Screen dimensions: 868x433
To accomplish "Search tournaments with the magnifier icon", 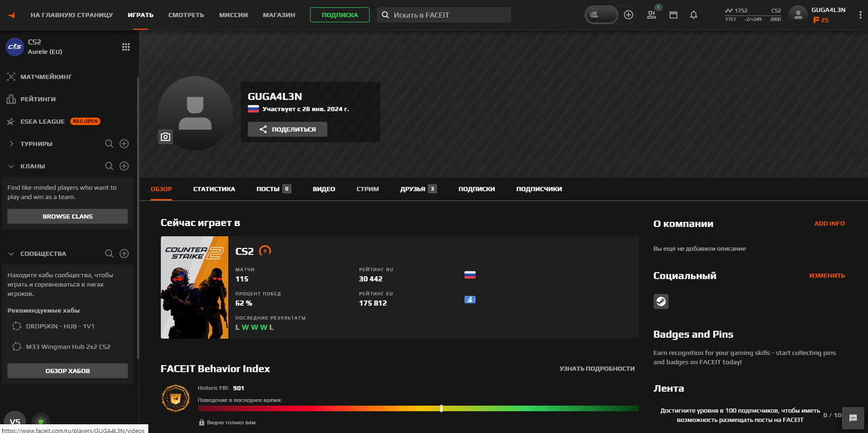I will click(x=108, y=144).
